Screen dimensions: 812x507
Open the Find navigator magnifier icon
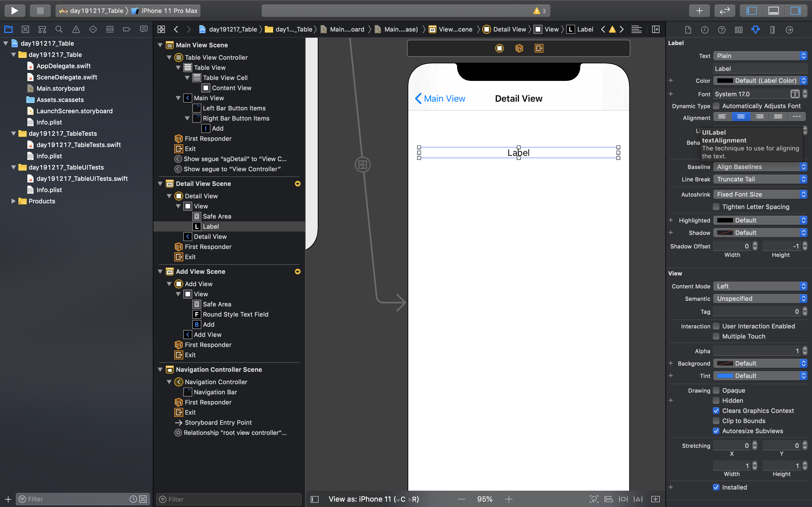point(59,30)
